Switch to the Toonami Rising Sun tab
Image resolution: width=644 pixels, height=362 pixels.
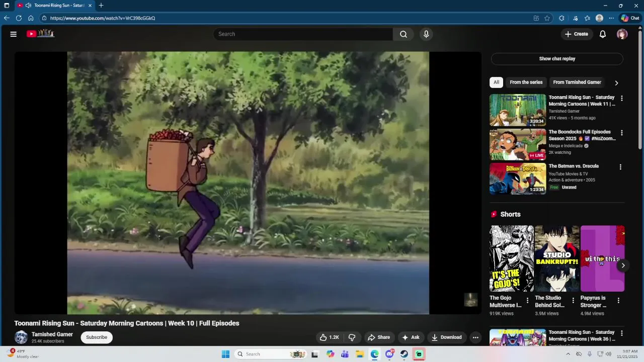[x=54, y=6]
